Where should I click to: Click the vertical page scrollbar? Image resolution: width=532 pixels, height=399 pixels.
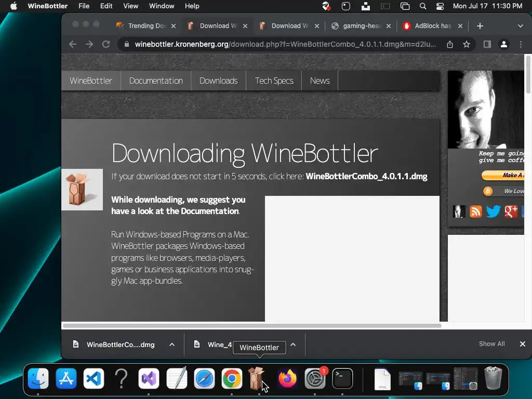tap(528, 74)
